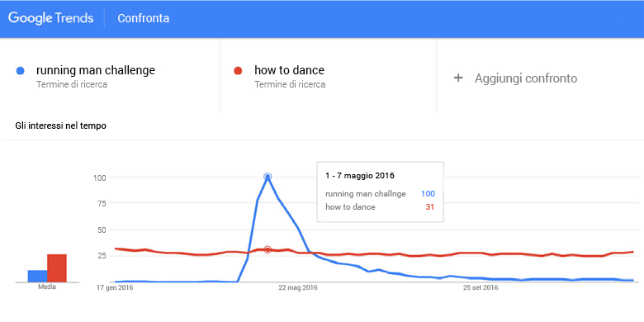
Task: Click the blue Media average bar
Action: coord(37,276)
